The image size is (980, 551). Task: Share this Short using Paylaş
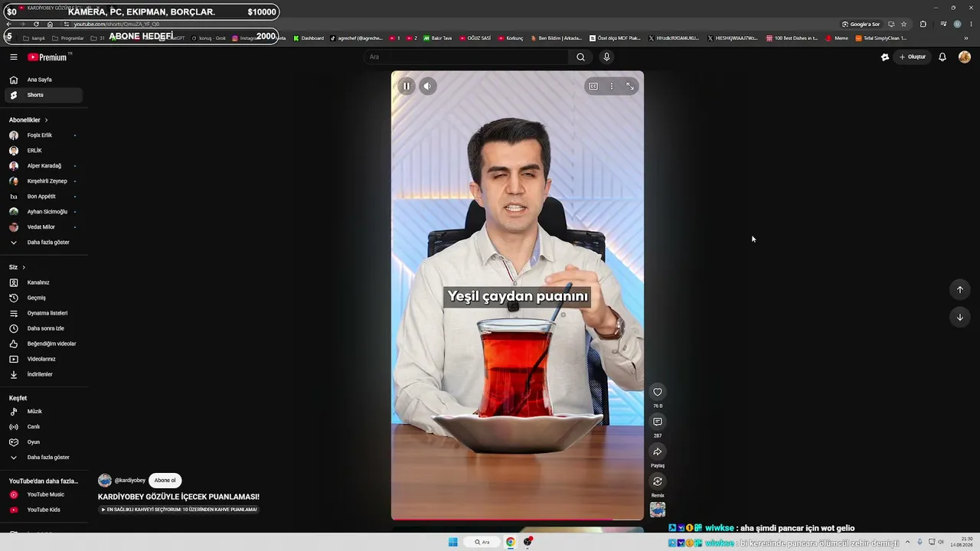(x=657, y=452)
